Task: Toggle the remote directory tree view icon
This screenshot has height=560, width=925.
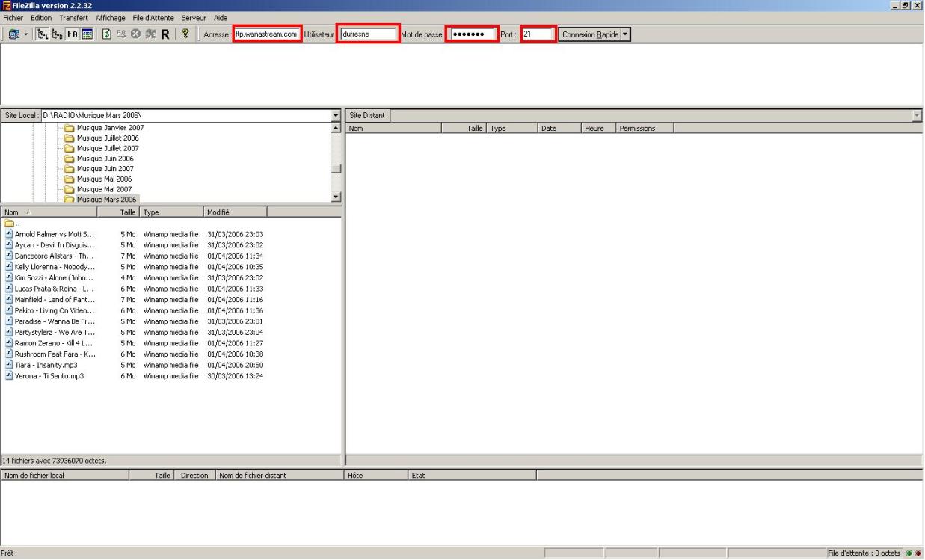Action: click(x=55, y=34)
